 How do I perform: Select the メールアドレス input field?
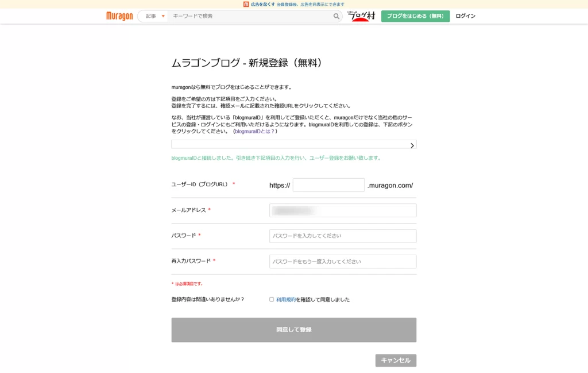pos(343,210)
